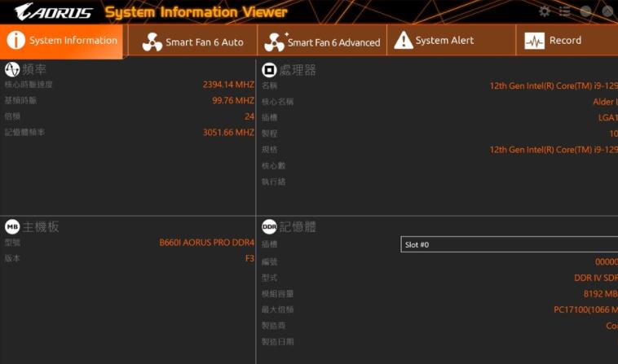Minimize the window using the round button
Screen dimensions: 618x364
(586, 11)
